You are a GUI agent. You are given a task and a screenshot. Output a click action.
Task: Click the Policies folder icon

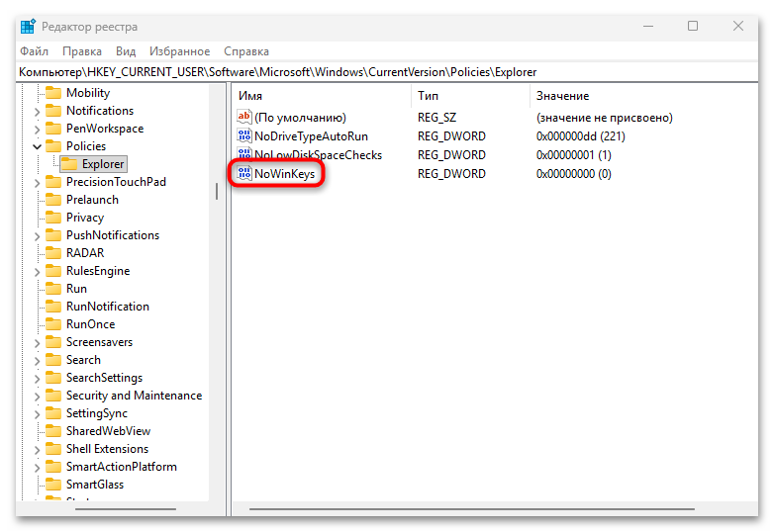click(x=53, y=146)
